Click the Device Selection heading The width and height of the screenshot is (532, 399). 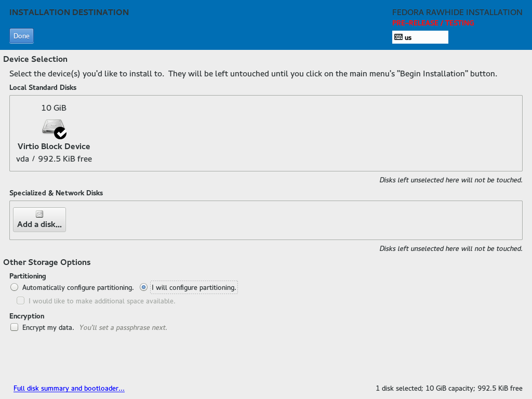tap(35, 59)
